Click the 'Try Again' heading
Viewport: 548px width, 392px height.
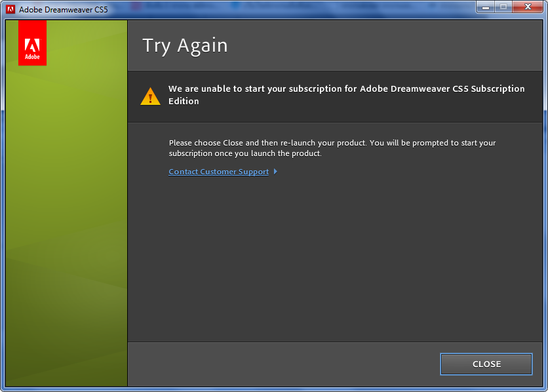(185, 46)
